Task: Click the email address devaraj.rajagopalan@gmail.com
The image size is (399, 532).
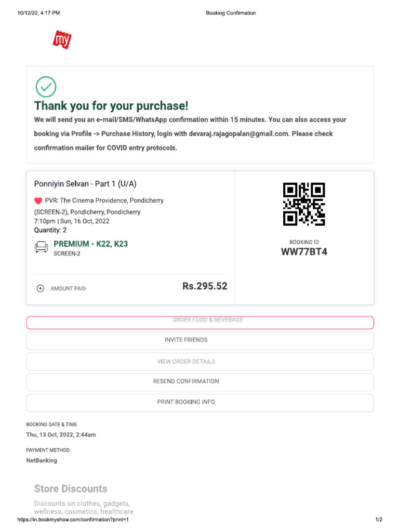Action: click(x=238, y=134)
